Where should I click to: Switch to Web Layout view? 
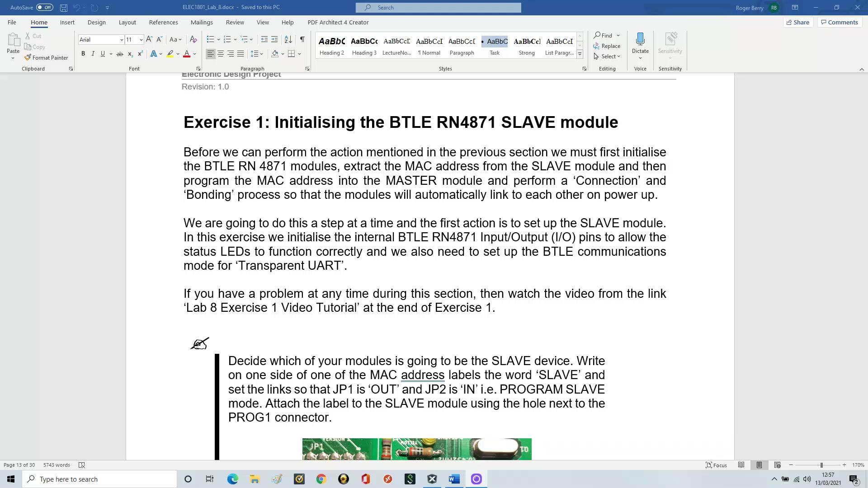[777, 465]
